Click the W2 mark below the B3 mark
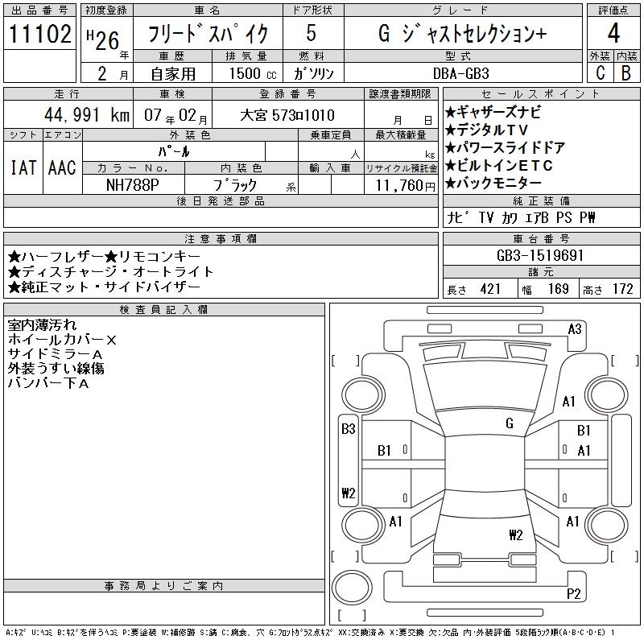644x644 pixels. click(x=349, y=493)
